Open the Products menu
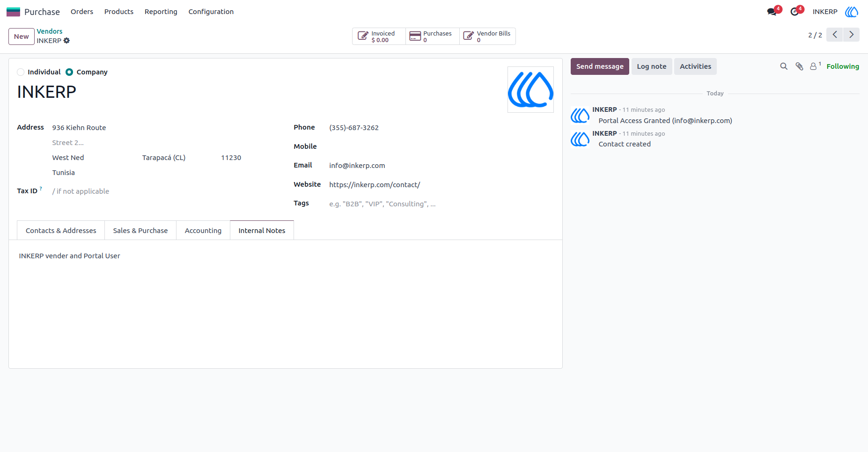This screenshot has height=452, width=868. tap(119, 12)
